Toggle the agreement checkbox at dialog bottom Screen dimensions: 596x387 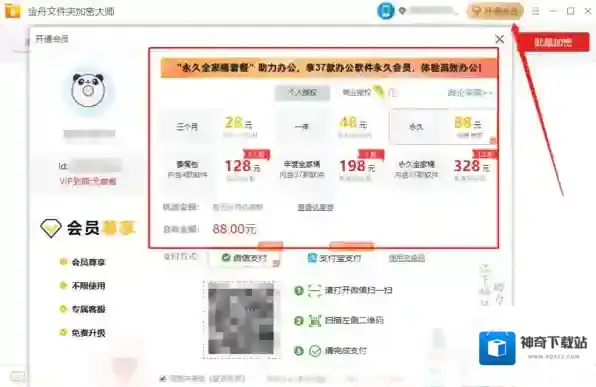[163, 379]
